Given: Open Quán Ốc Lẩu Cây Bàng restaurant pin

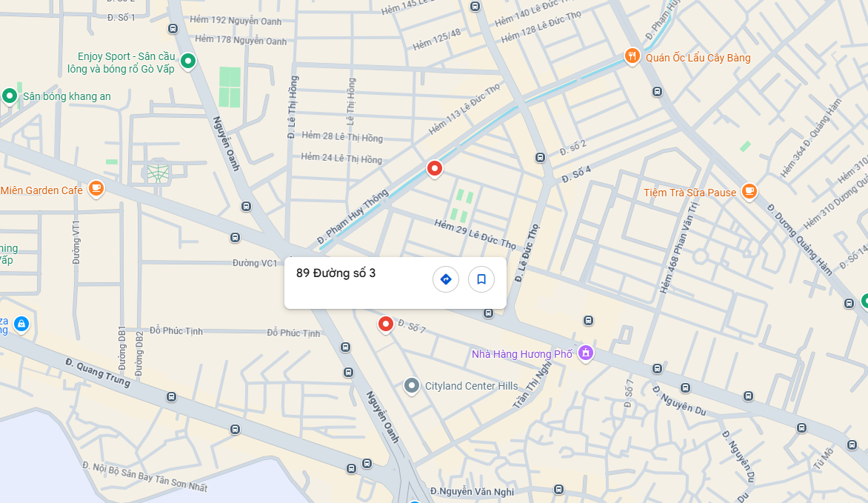Looking at the screenshot, I should pyautogui.click(x=632, y=56).
